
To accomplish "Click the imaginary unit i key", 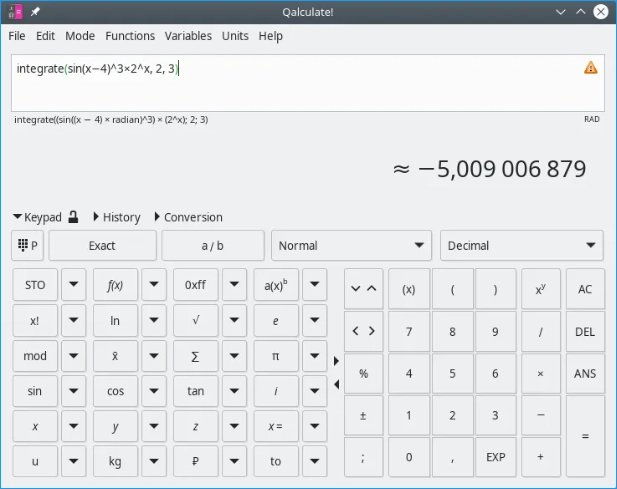I will tap(276, 391).
